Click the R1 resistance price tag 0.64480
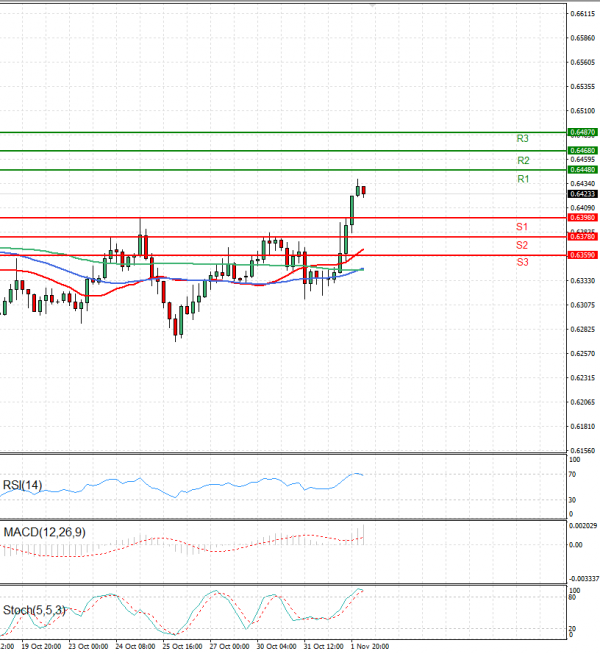 click(x=582, y=169)
